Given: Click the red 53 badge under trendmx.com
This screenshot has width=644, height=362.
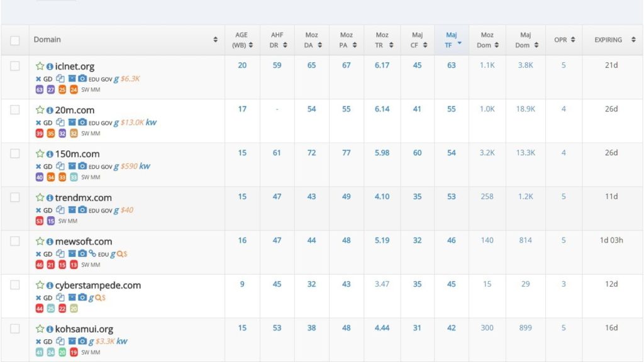Looking at the screenshot, I should [x=40, y=221].
